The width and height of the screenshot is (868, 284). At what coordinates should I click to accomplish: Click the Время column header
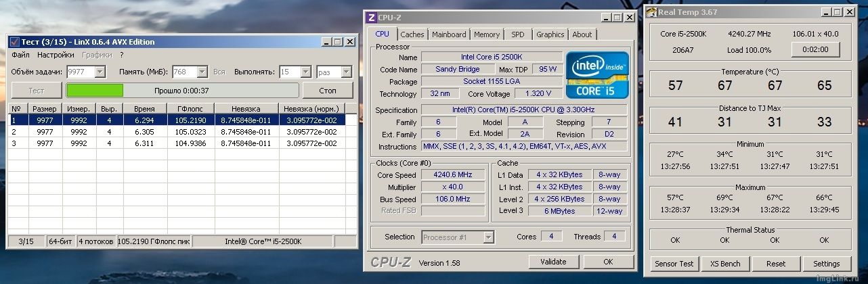tap(144, 109)
